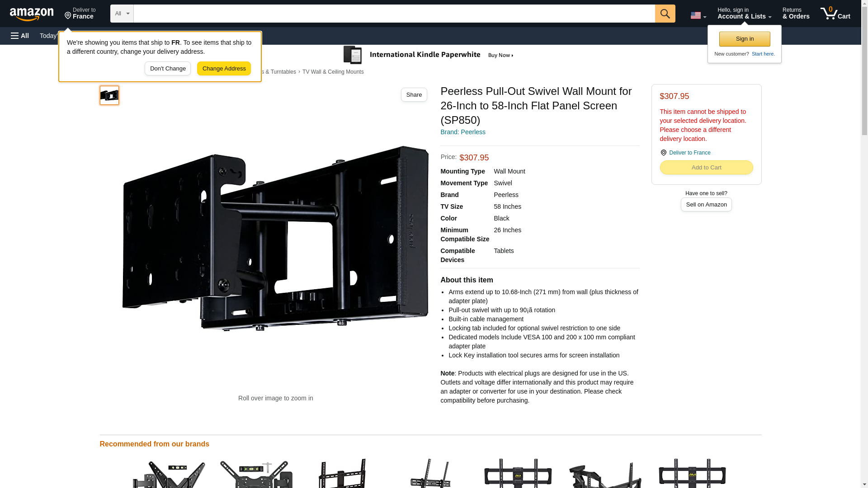Screen dimensions: 868x488
Task: Click the search magnifier button
Action: (665, 14)
